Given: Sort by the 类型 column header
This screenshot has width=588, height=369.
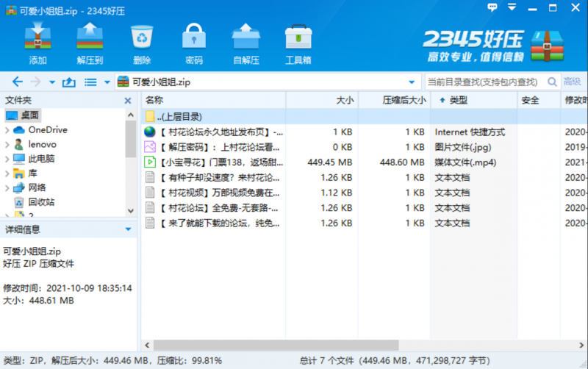Looking at the screenshot, I should (459, 100).
